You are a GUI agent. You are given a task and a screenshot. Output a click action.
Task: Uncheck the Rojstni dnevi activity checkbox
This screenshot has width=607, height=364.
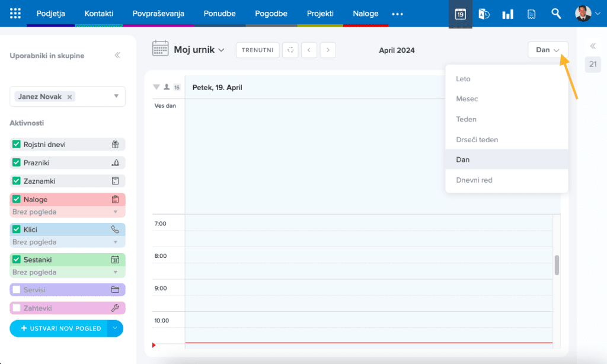[17, 145]
